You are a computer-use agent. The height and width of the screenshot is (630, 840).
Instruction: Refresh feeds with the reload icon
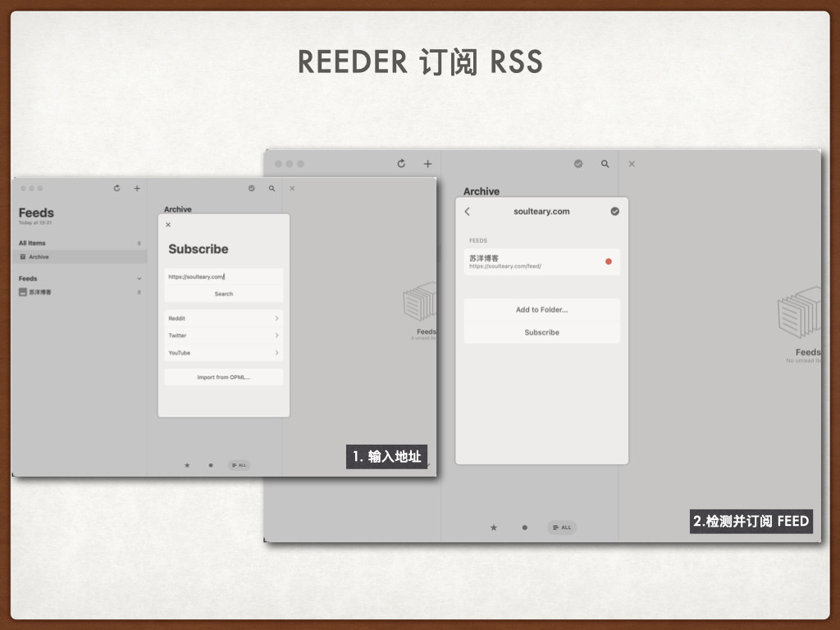pos(400,163)
